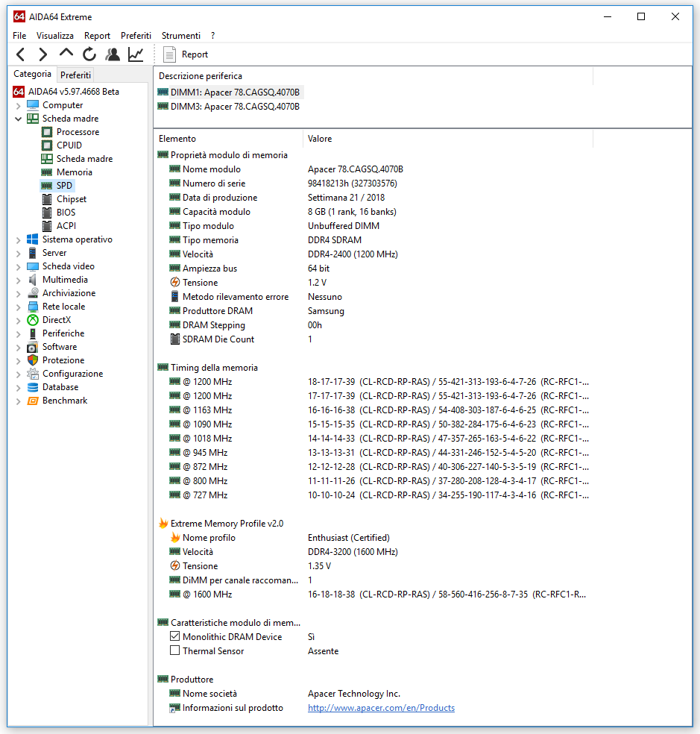The height and width of the screenshot is (734, 700).
Task: Click the Server tower icon
Action: click(x=33, y=253)
